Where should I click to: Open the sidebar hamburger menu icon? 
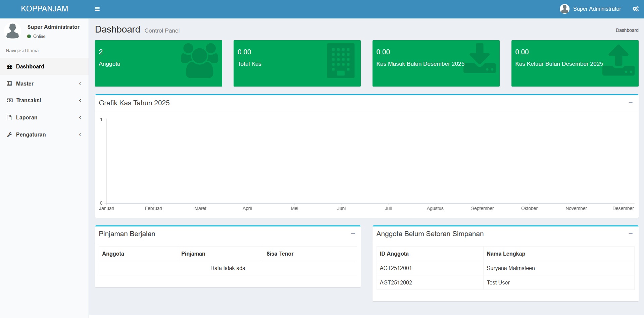97,9
